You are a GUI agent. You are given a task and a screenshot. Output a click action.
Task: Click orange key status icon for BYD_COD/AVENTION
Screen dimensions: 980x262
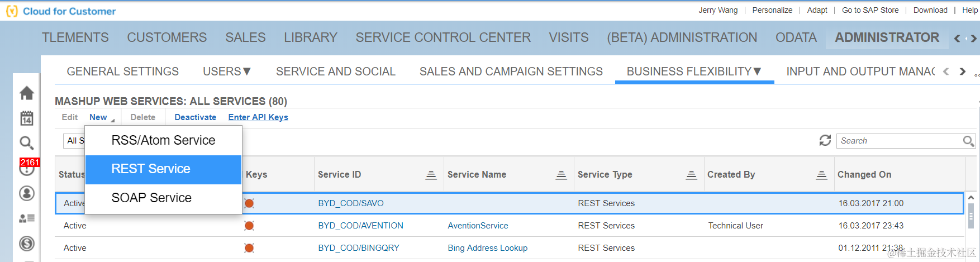coord(249,226)
